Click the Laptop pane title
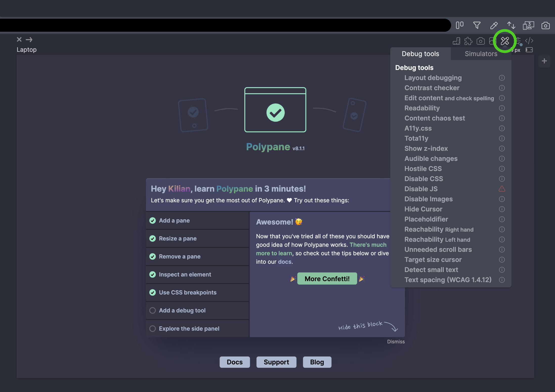Viewport: 555px width, 392px height. [27, 50]
